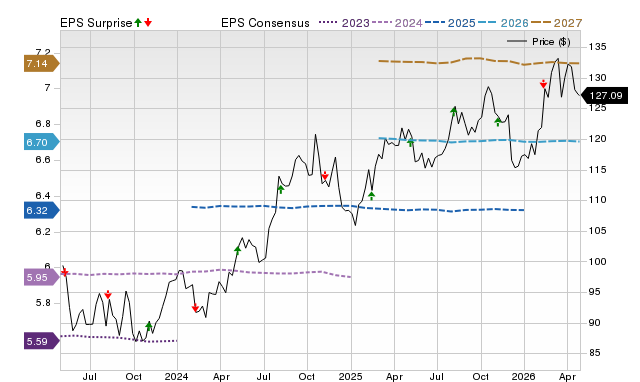The height and width of the screenshot is (382, 640).
Task: Click the 2026 x-axis year label
Action: click(524, 376)
